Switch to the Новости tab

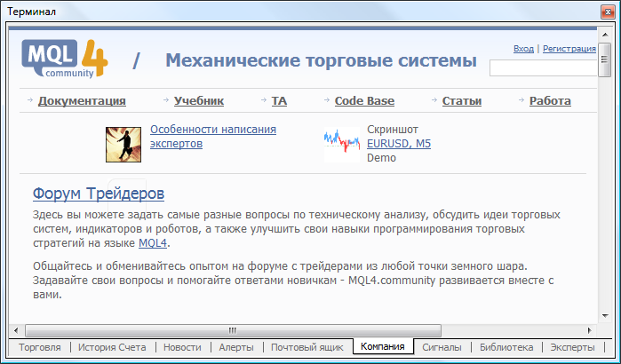pyautogui.click(x=182, y=347)
